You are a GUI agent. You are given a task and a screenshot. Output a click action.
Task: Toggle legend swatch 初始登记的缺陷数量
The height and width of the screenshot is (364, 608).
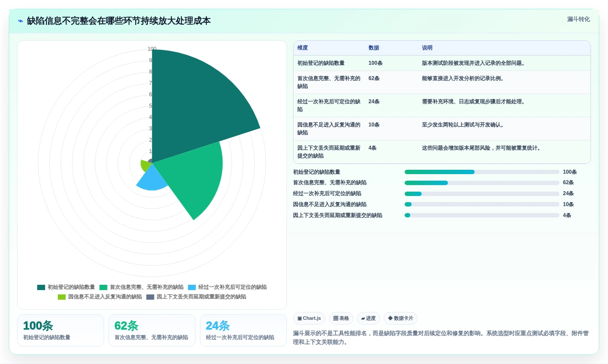41,287
